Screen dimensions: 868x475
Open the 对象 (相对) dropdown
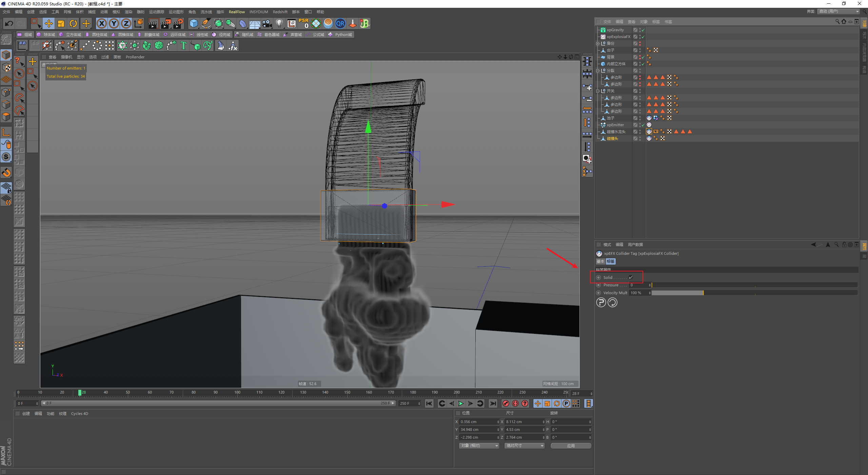(479, 445)
